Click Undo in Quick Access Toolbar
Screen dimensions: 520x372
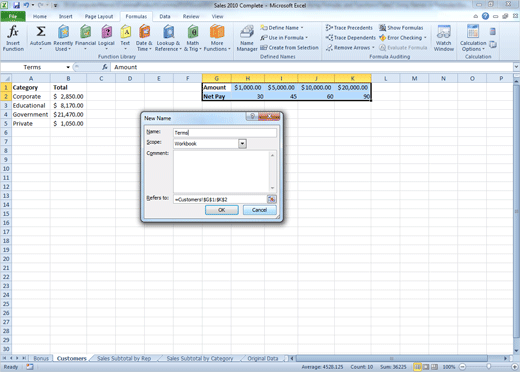26,5
